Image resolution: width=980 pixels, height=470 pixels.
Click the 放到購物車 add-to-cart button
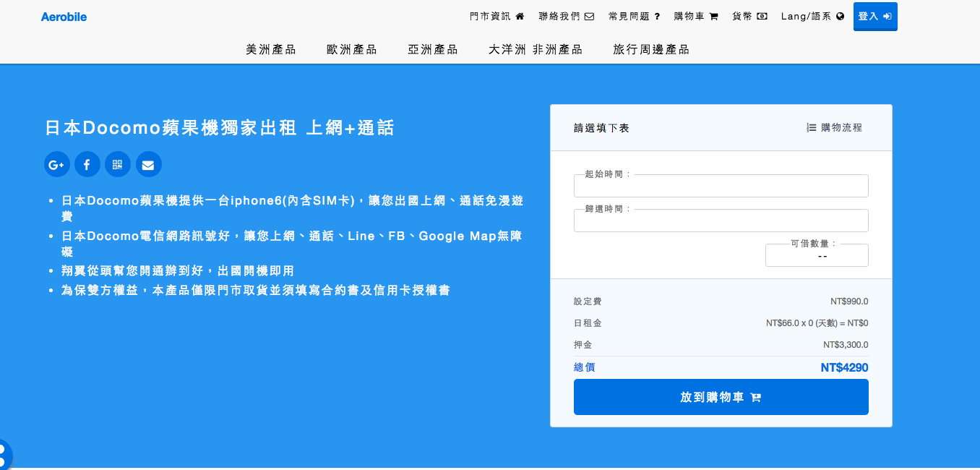pos(721,396)
